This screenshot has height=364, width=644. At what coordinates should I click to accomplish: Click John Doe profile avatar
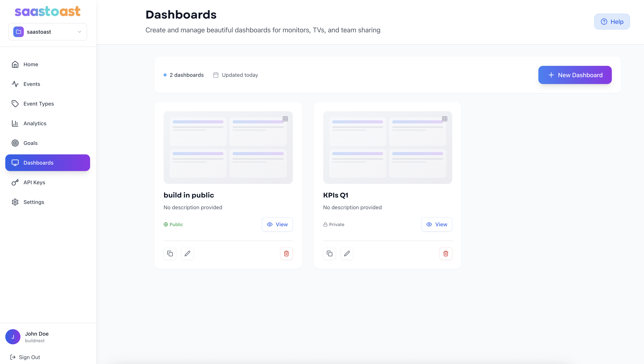pyautogui.click(x=13, y=337)
